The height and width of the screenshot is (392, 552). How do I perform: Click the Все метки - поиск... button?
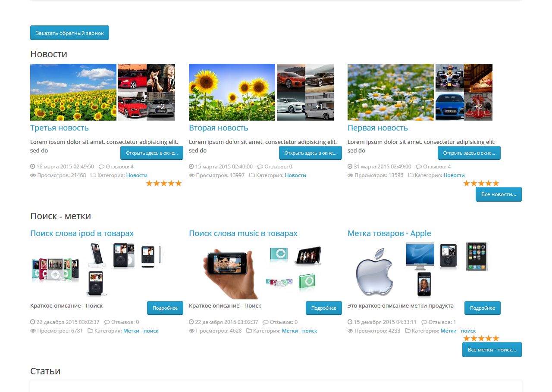point(492,350)
